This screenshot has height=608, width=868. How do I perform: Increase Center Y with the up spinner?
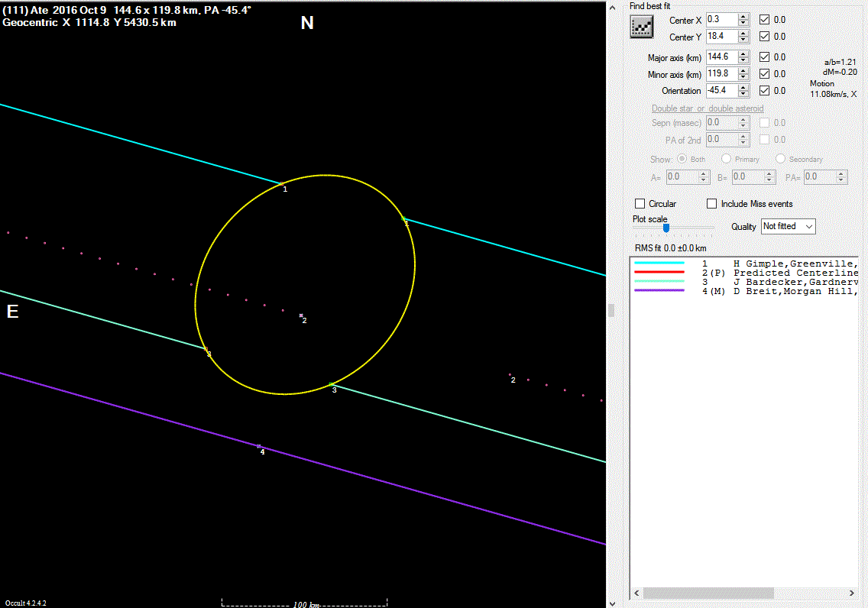click(x=743, y=33)
